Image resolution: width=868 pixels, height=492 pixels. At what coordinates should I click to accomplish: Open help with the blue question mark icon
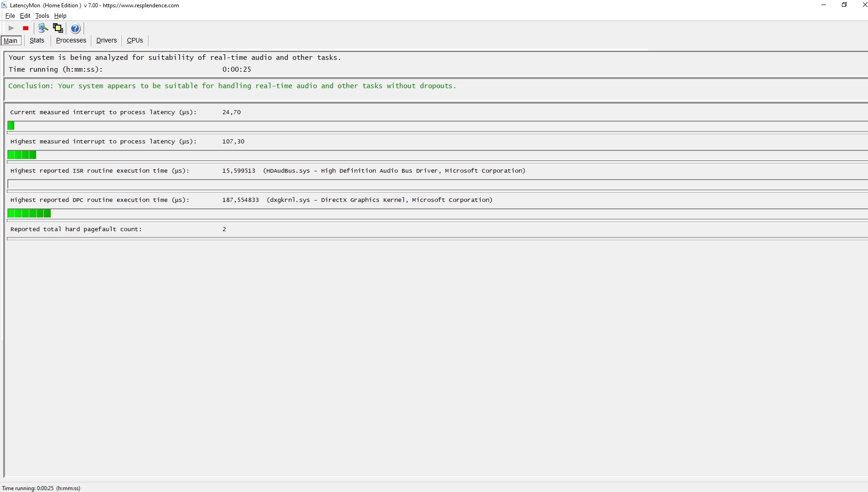pyautogui.click(x=75, y=28)
